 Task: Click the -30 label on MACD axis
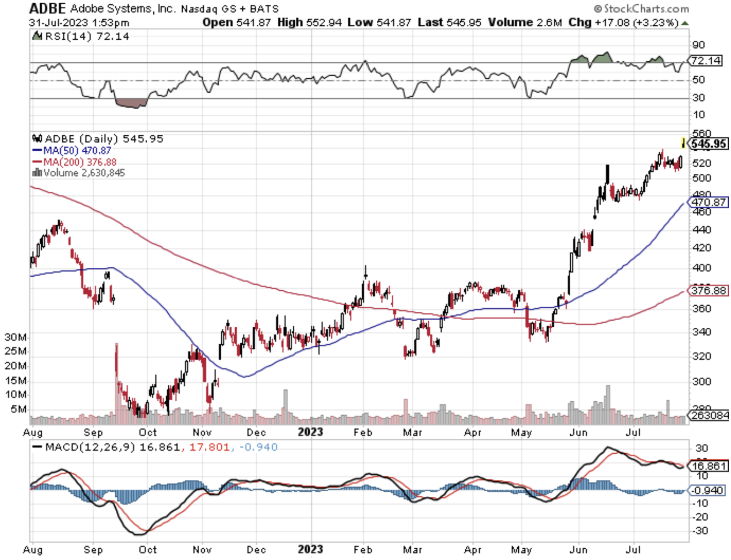699,531
